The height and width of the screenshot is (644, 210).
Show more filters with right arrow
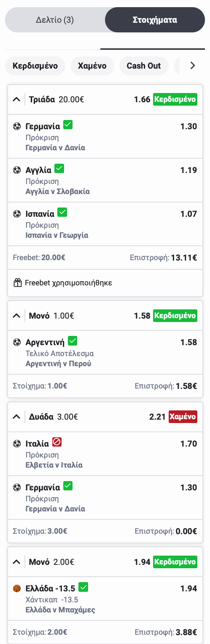click(193, 66)
